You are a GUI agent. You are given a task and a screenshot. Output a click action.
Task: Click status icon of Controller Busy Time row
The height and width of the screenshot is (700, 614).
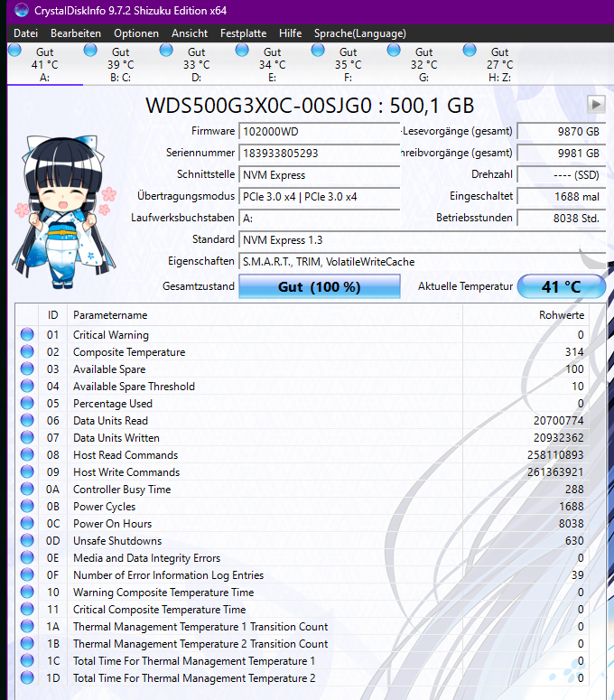pyautogui.click(x=27, y=490)
